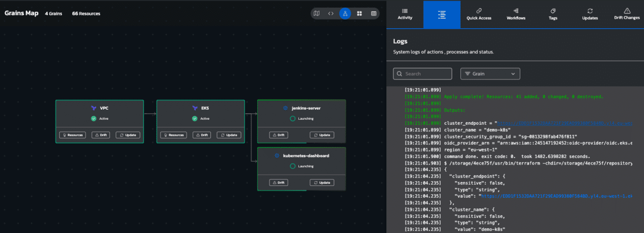Switch to the table view icon
The height and width of the screenshot is (233, 644).
point(374,14)
